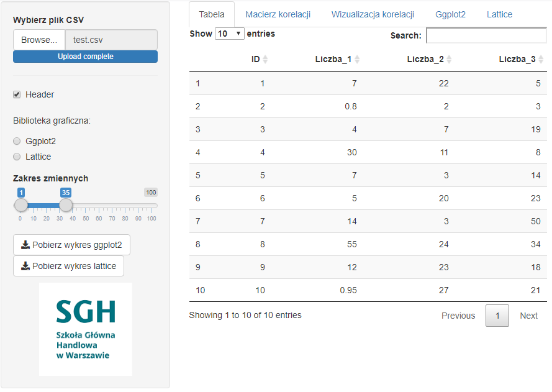The width and height of the screenshot is (552, 392).
Task: Click the Liczba_3 cell showing 50
Action: 535,221
